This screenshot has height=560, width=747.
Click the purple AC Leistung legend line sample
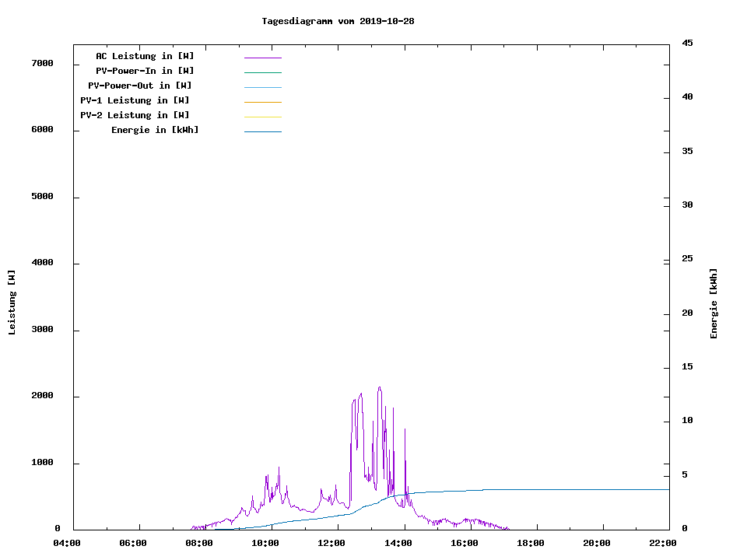tap(262, 58)
